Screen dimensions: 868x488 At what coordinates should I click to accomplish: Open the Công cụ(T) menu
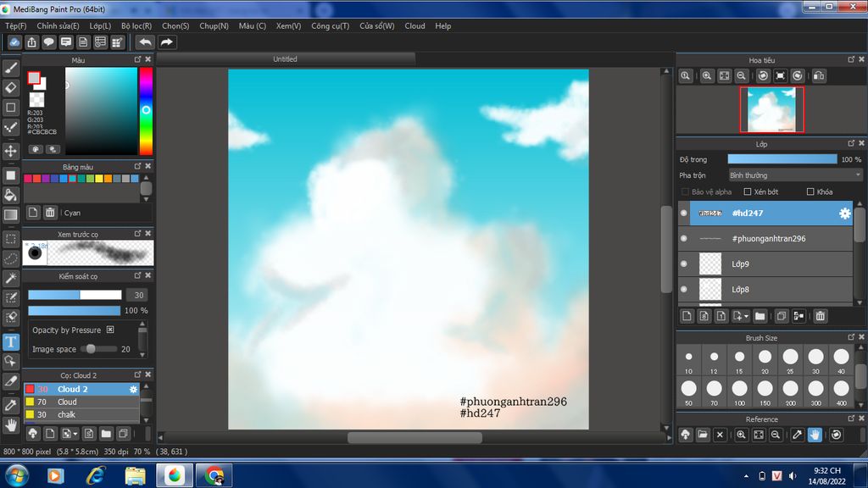330,26
